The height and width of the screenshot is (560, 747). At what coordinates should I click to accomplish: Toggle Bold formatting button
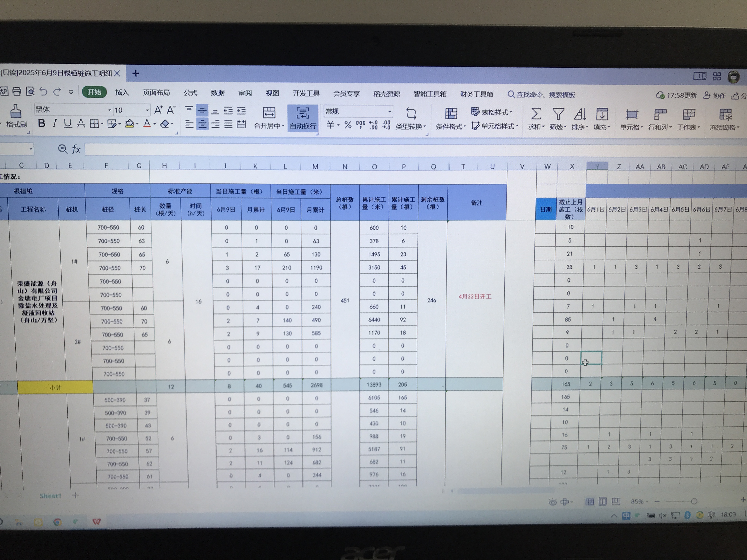coord(41,124)
